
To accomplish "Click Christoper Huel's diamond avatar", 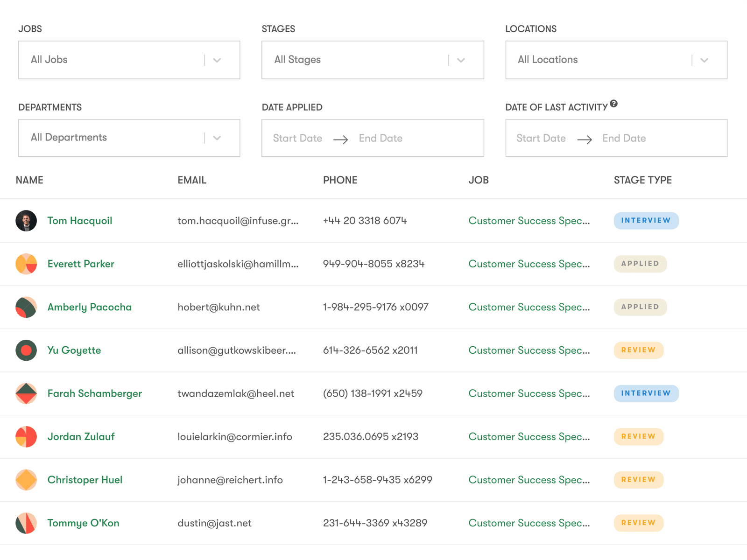I will click(26, 480).
